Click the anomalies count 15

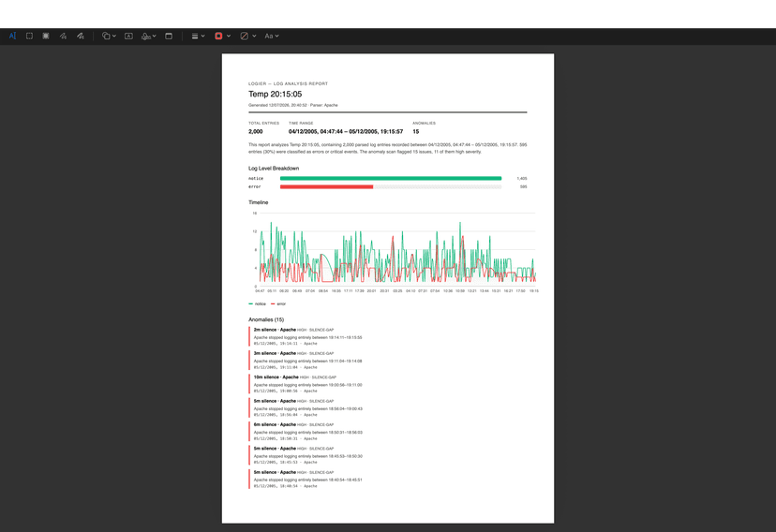coord(416,131)
